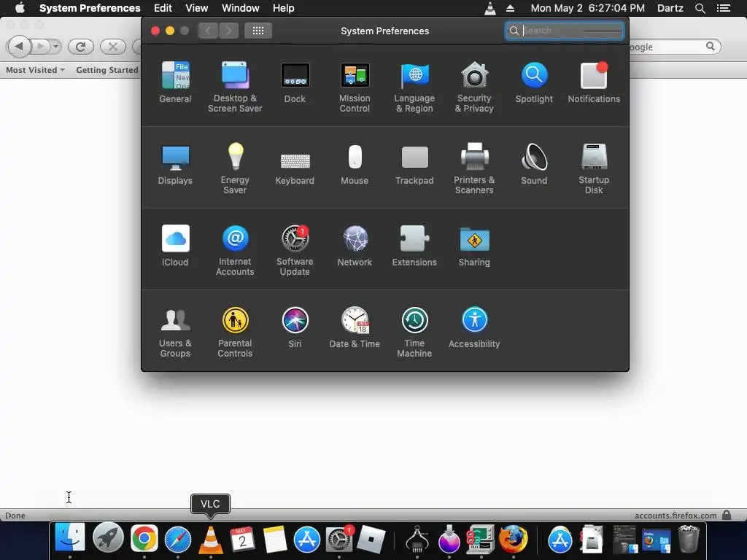Image resolution: width=747 pixels, height=560 pixels.
Task: Open the Window menu
Action: 241,8
